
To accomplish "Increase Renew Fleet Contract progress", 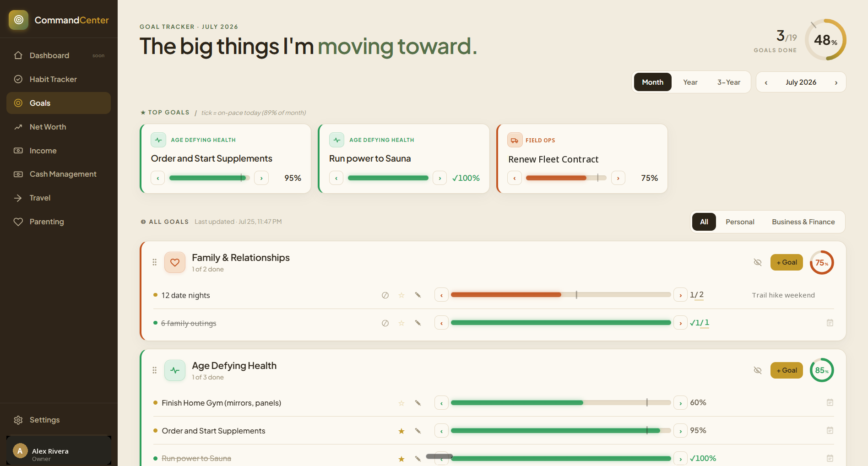I will pyautogui.click(x=618, y=178).
